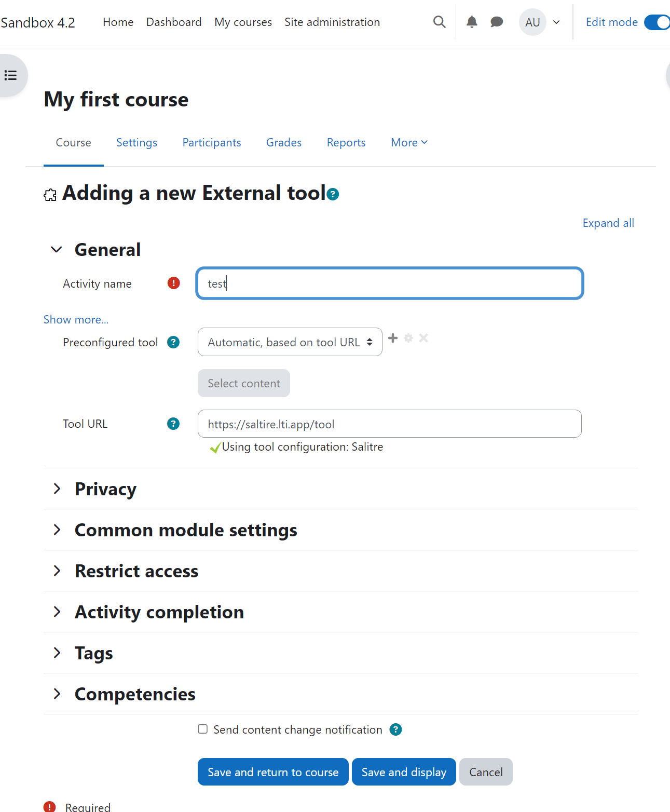Click Save and display button
The image size is (670, 812).
[404, 772]
